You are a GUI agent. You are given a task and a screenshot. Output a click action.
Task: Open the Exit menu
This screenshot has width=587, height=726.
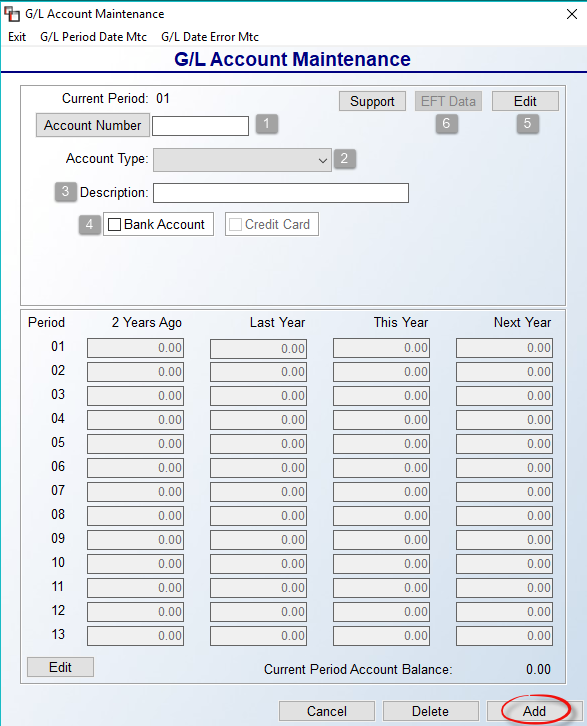pos(17,37)
